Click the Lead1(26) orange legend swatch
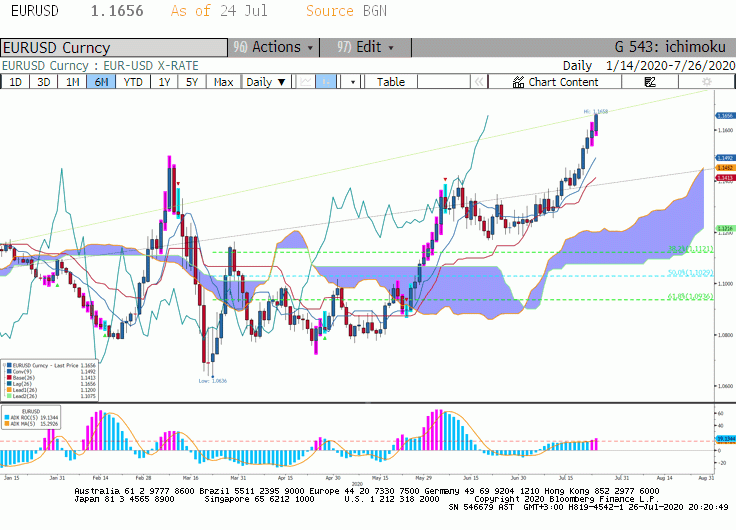 [9, 390]
